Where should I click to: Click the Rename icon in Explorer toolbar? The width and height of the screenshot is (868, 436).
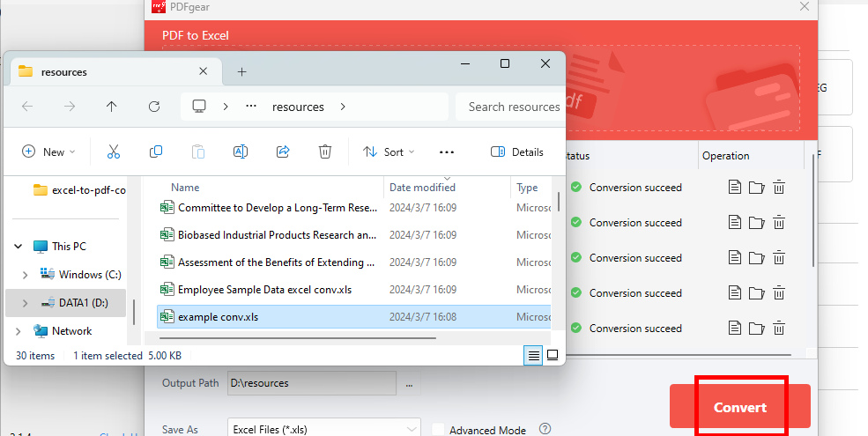pyautogui.click(x=241, y=151)
